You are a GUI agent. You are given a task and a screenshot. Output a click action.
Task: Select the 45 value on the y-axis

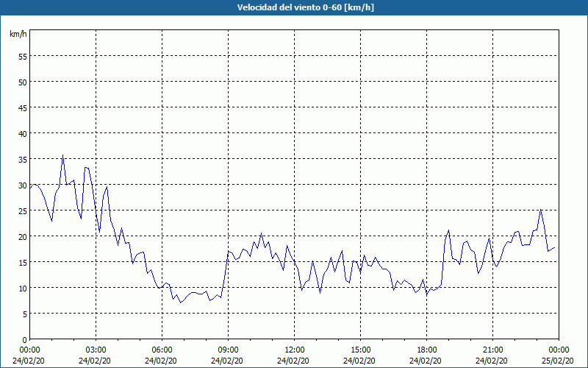coord(23,108)
